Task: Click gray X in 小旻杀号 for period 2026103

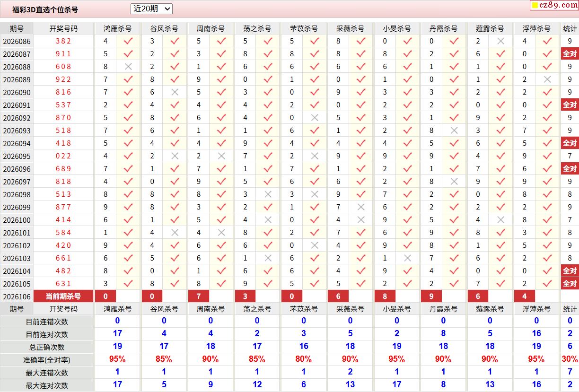Action: (x=407, y=258)
